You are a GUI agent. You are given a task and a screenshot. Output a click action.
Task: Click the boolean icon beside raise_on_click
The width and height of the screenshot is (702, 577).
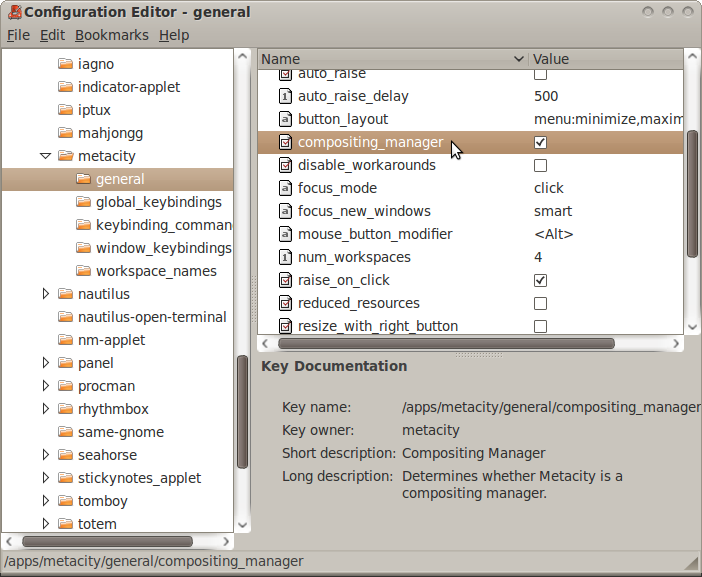coord(285,280)
